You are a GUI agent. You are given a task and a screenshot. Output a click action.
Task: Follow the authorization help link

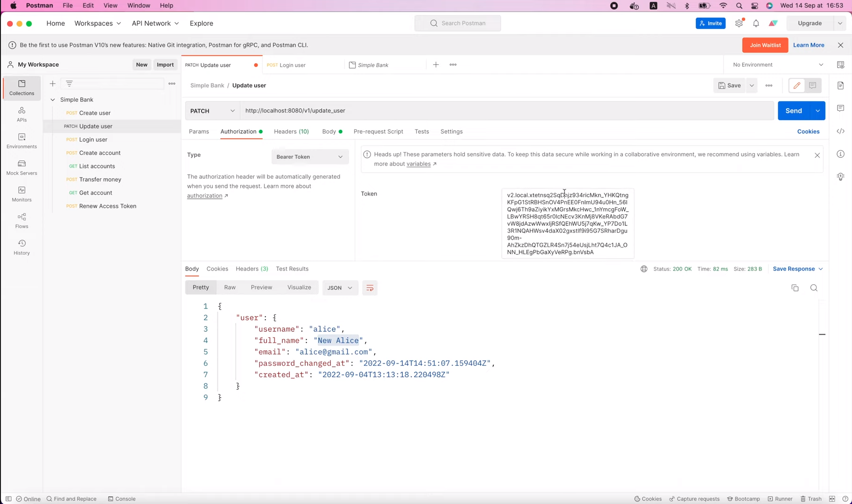point(204,196)
